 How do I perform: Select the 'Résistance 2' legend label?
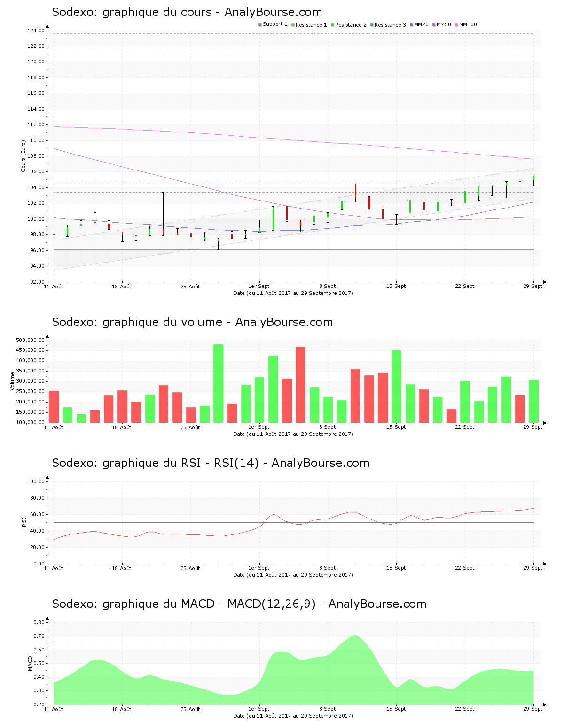351,24
